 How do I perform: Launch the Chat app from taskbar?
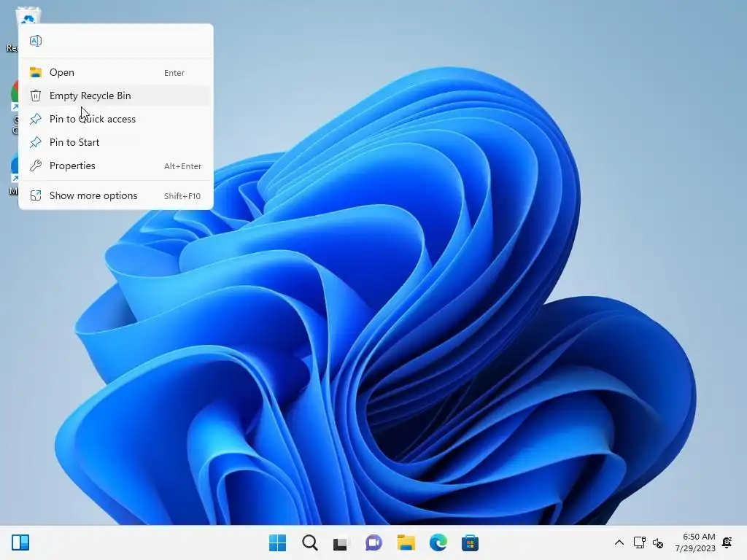point(373,542)
